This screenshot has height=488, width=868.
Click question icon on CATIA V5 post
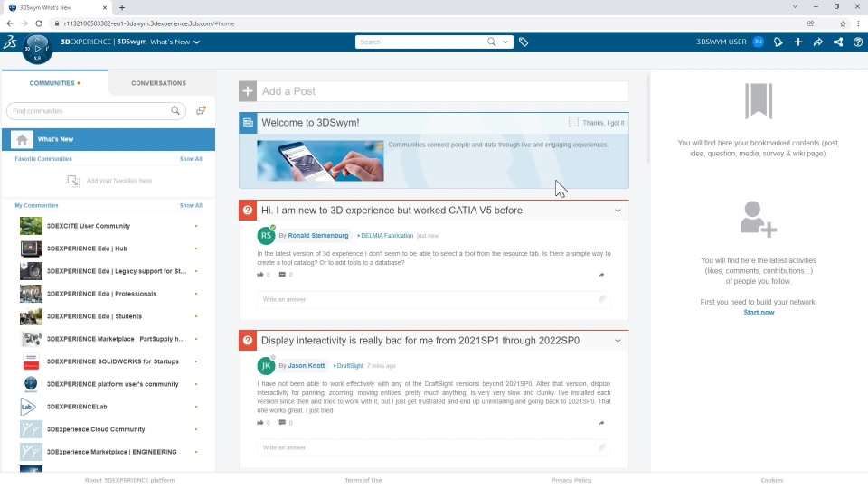[248, 211]
